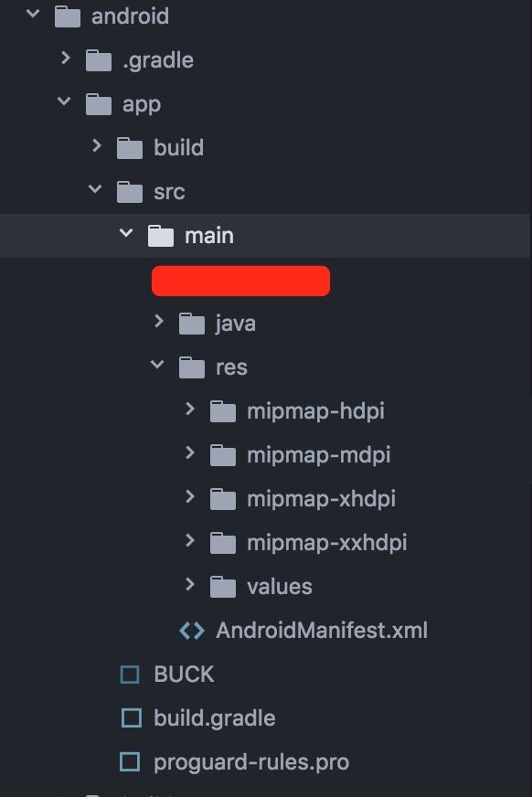This screenshot has width=532, height=797.
Task: Click the mipmap-hdpi folder icon
Action: click(x=223, y=411)
